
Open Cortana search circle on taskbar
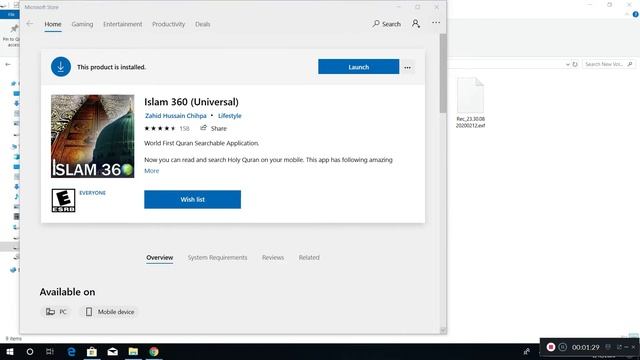pos(29,351)
